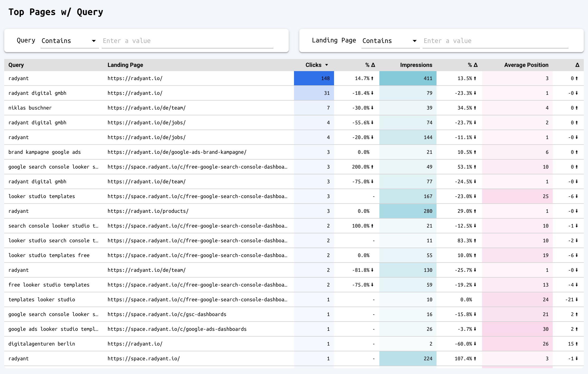Click the 'digitalagenturen berlin' query cell
Image resolution: width=588 pixels, height=374 pixels.
point(42,344)
